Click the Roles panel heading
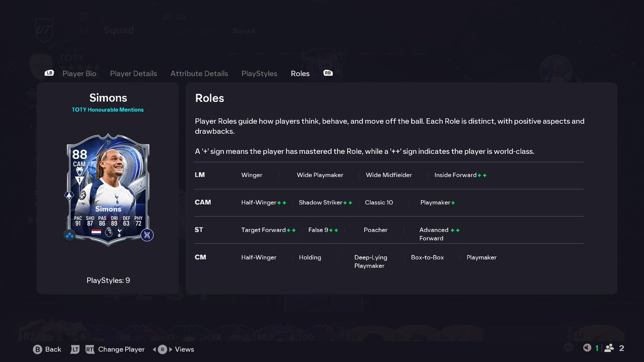Screen dimensions: 644x362 [210, 98]
